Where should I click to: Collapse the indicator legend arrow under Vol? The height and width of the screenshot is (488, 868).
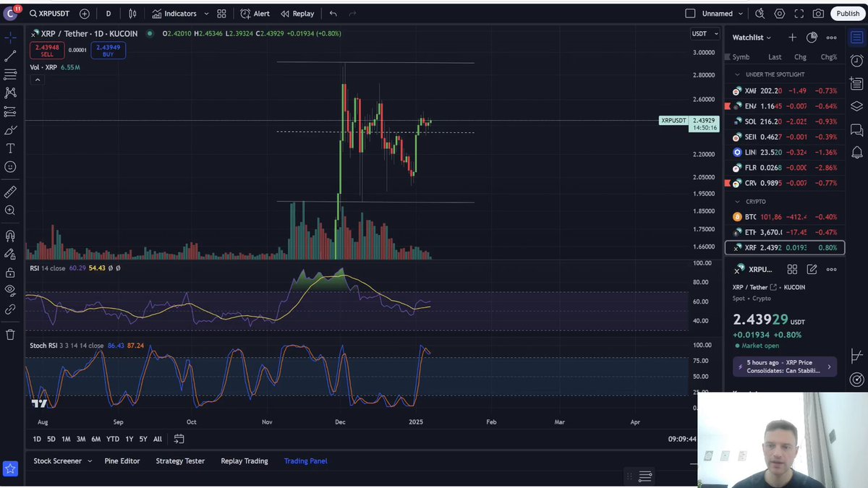37,80
